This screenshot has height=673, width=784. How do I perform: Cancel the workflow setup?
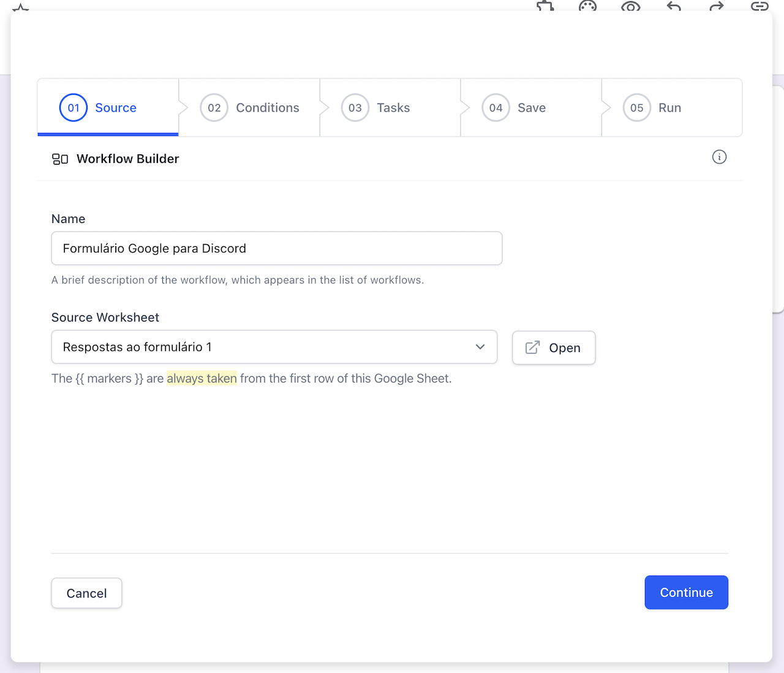86,593
